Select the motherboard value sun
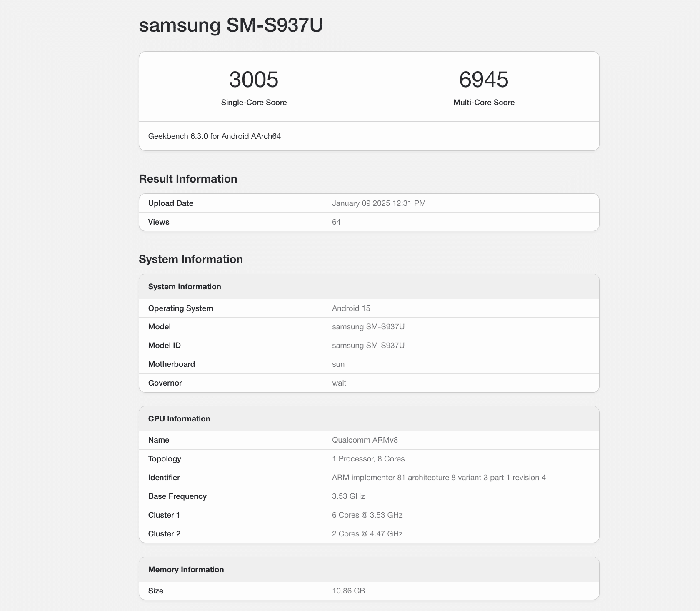Image resolution: width=700 pixels, height=611 pixels. [x=338, y=364]
